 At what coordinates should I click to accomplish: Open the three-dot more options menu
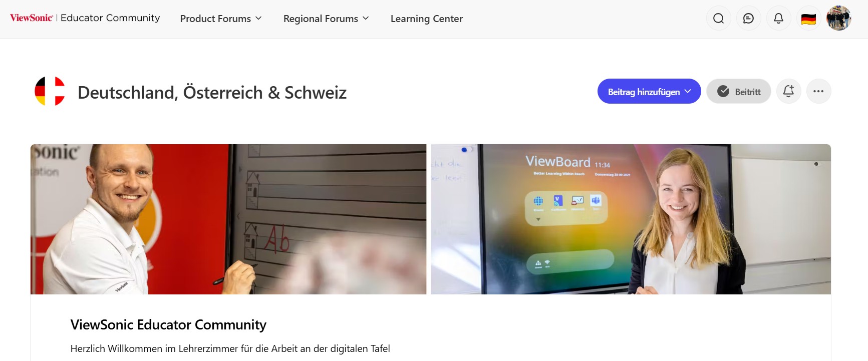818,91
